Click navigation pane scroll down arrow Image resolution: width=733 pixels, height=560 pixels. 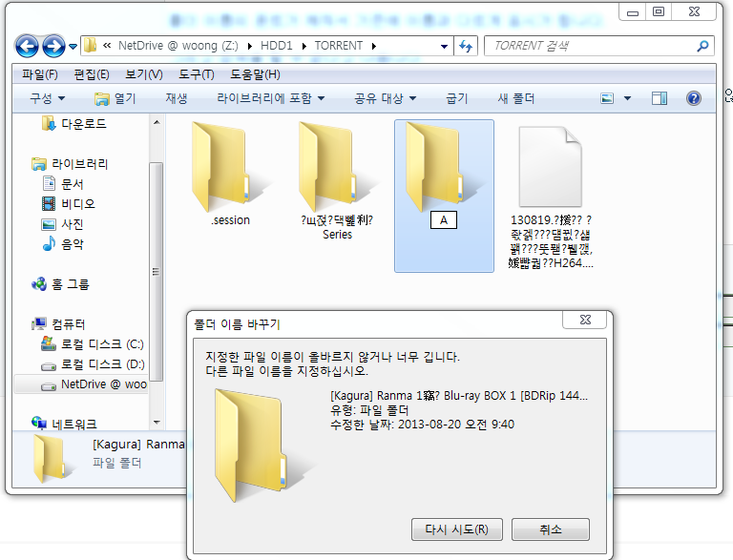pyautogui.click(x=157, y=422)
